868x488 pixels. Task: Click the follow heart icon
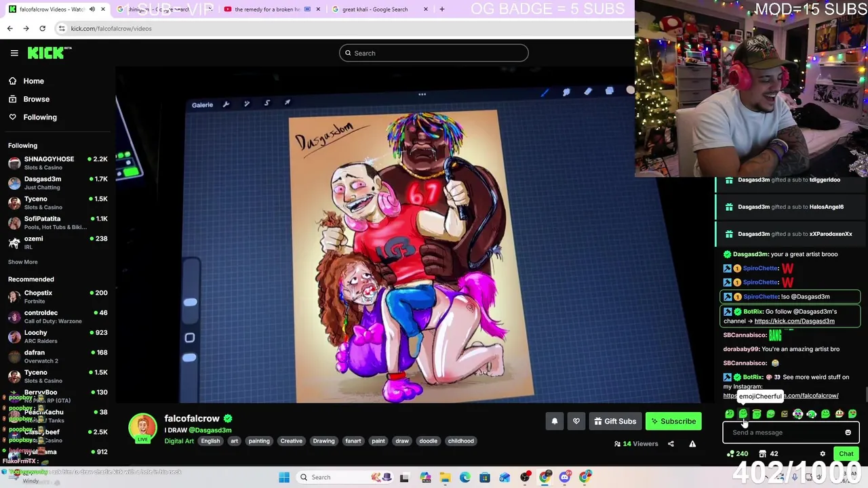576,422
